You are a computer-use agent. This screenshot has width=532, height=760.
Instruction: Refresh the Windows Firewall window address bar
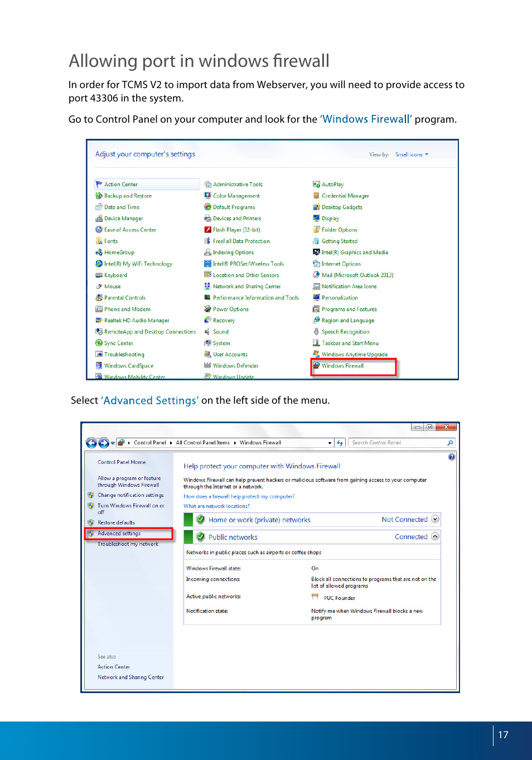(340, 443)
